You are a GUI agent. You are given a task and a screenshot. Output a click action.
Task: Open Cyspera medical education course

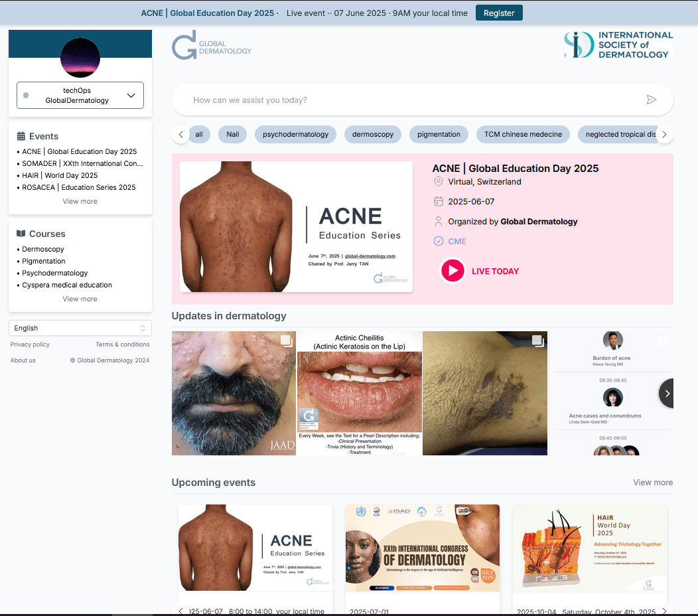tap(67, 285)
